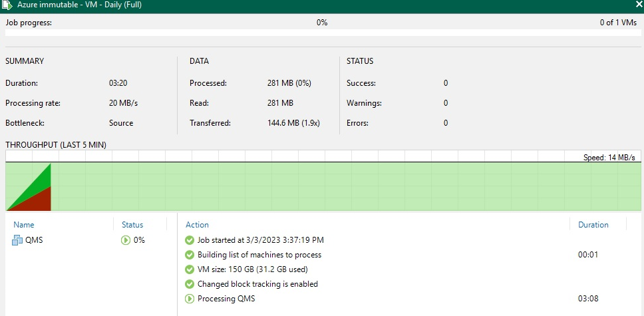This screenshot has width=644, height=316.
Task: Click check icon beside Building list of machines
Action: (190, 255)
